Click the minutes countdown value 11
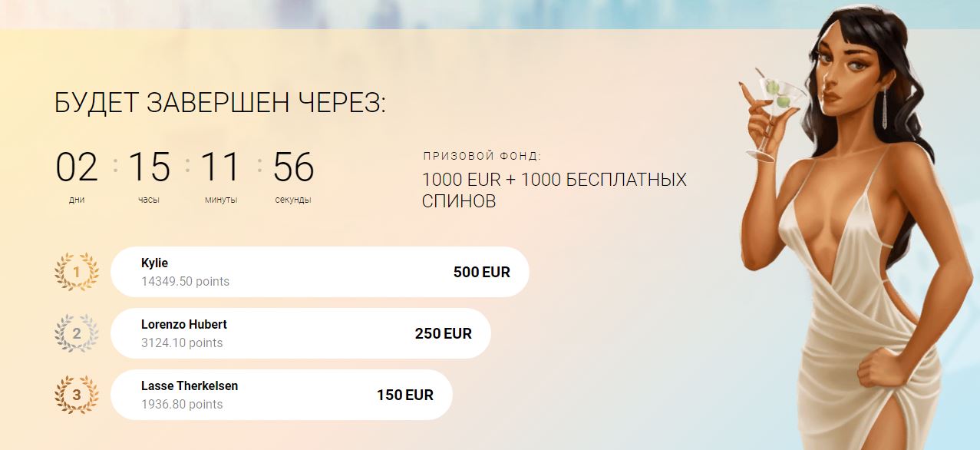The width and height of the screenshot is (980, 450). point(221,167)
